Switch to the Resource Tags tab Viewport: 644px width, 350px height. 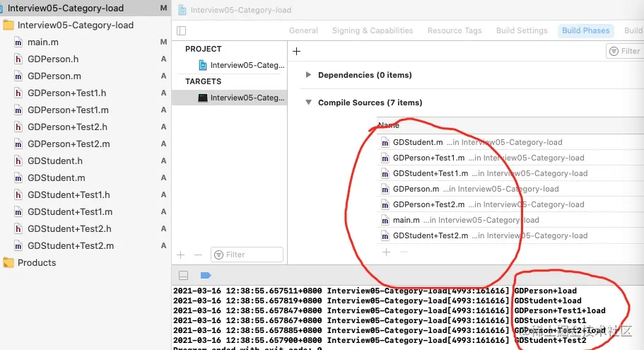tap(455, 30)
